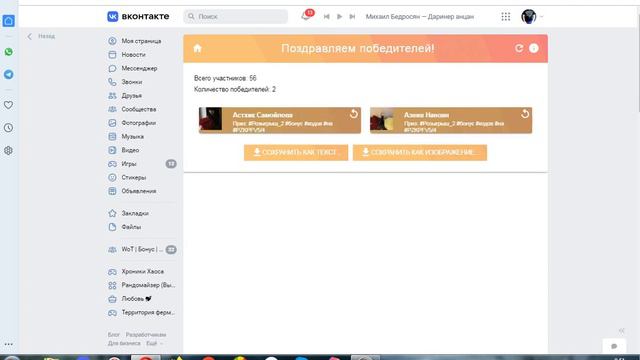Reroll the second winner card
The height and width of the screenshot is (360, 640).
coord(525,114)
